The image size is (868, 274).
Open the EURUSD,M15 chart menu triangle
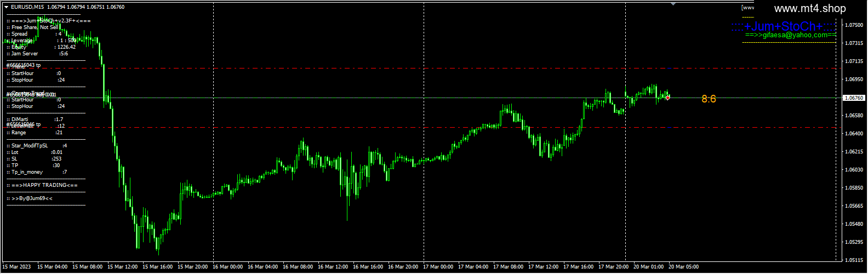coord(7,7)
